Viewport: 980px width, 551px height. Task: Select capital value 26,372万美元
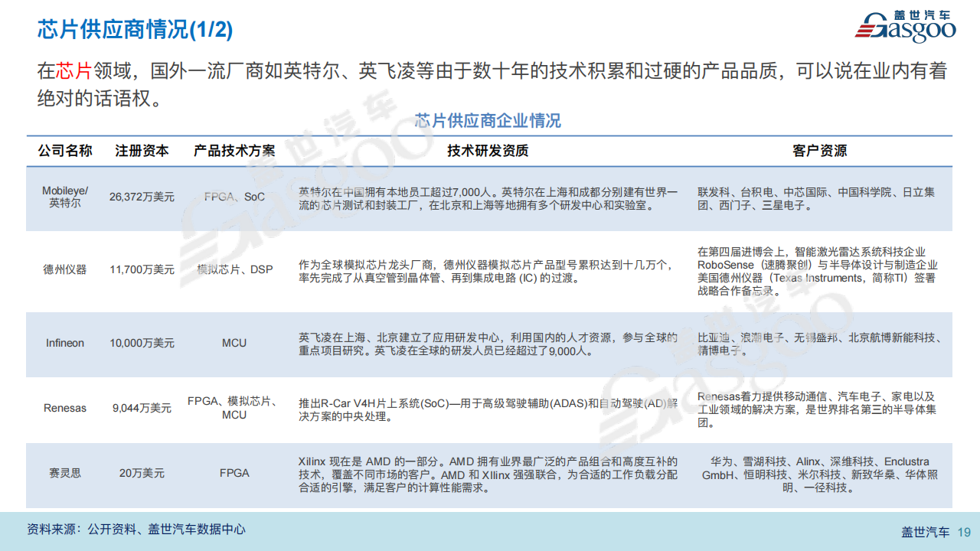coord(142,197)
